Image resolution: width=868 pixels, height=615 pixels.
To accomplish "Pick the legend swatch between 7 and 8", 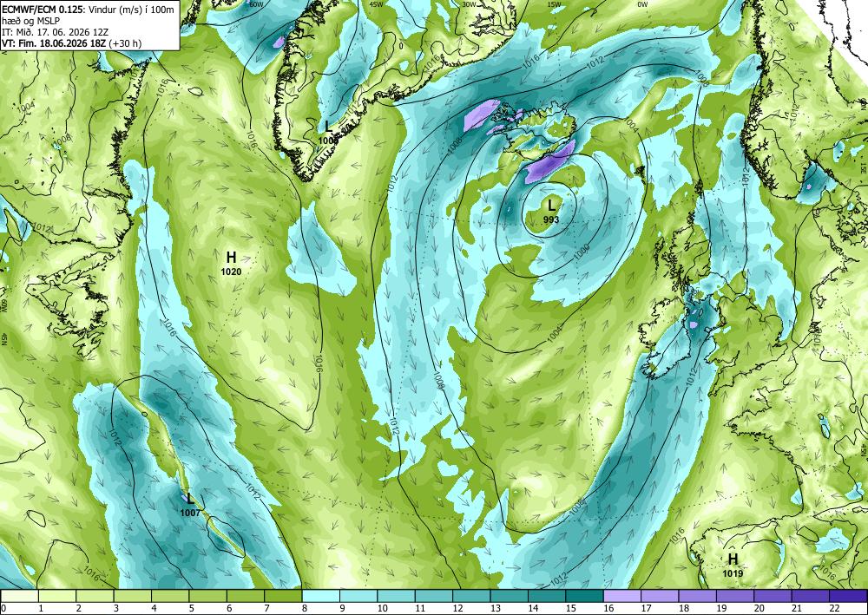I will tap(283, 596).
